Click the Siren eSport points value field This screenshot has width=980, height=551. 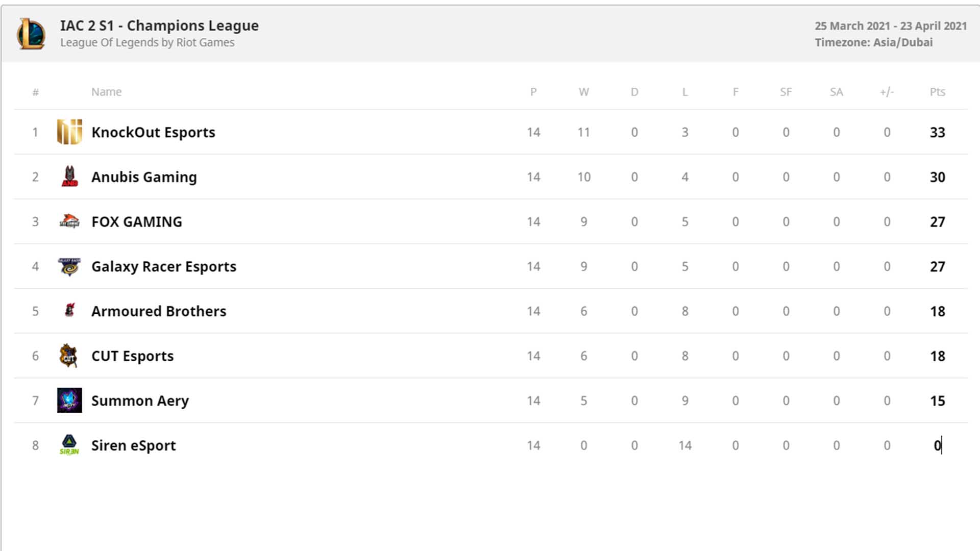937,445
